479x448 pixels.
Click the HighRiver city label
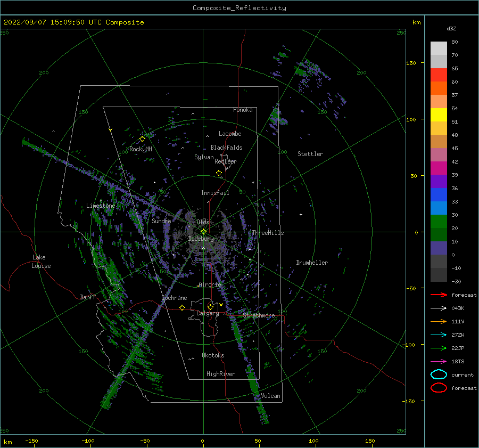point(221,374)
